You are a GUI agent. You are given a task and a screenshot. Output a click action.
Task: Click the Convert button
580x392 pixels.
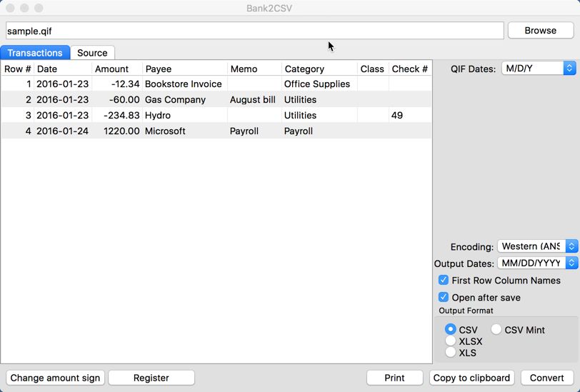click(x=547, y=378)
